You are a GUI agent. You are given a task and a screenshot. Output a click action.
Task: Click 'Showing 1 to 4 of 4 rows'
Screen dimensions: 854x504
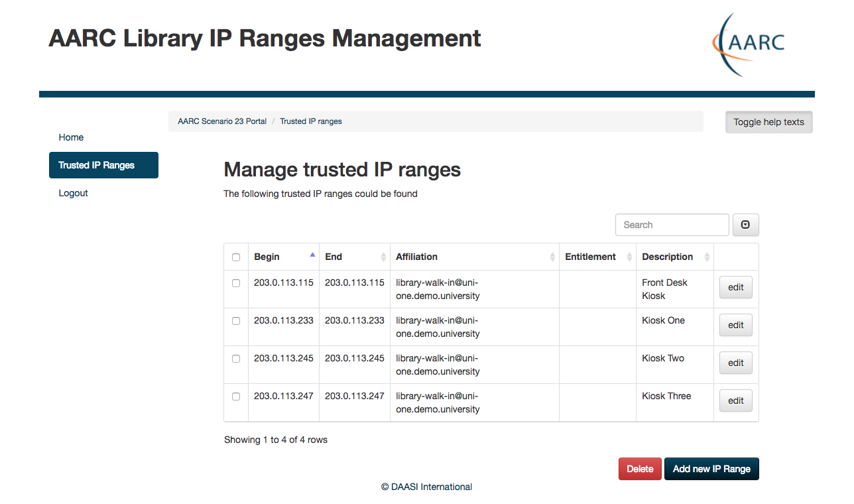pos(276,440)
